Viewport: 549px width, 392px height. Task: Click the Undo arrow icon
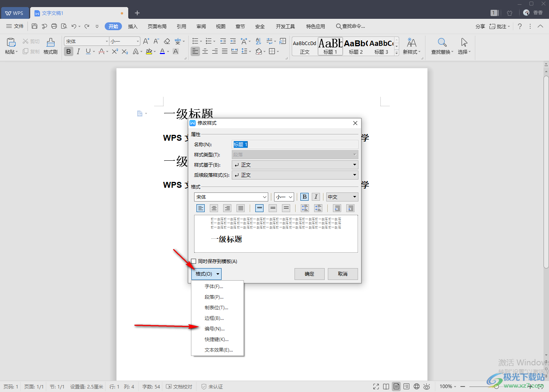click(x=74, y=26)
